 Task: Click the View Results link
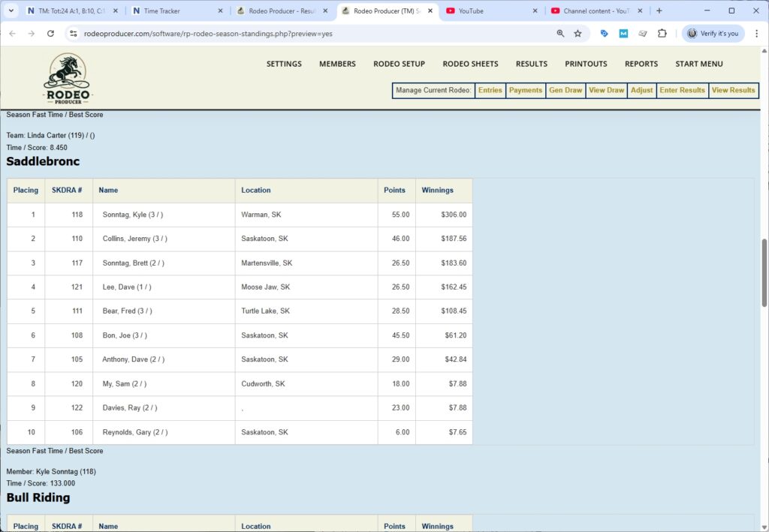(733, 90)
